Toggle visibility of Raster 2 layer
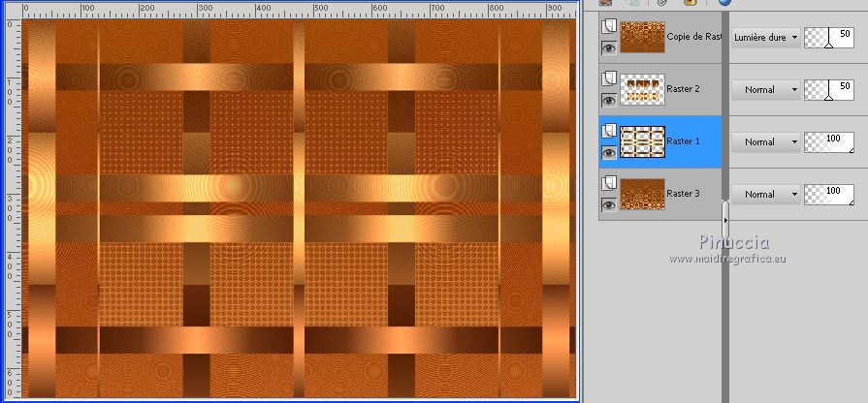 coord(609,100)
